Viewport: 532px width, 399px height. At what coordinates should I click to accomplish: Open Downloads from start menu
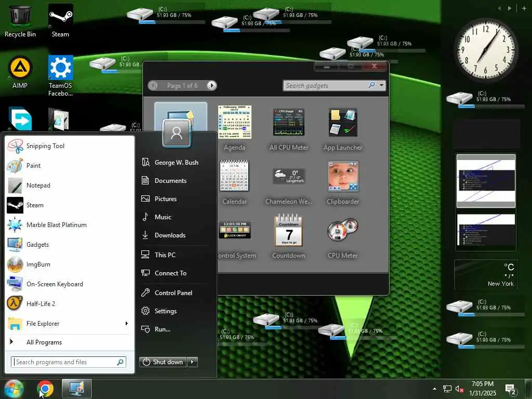tap(175, 235)
